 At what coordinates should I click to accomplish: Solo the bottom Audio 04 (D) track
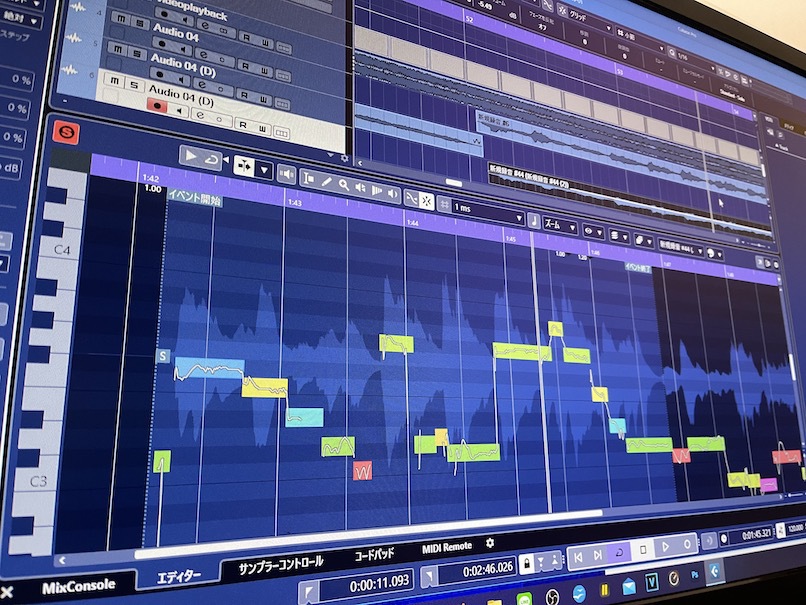tap(133, 85)
